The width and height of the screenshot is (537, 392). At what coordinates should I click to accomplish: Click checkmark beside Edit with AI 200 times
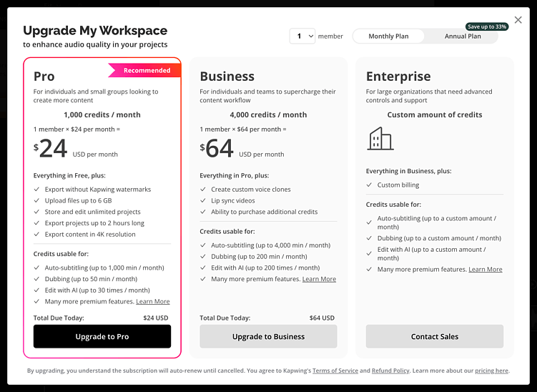(x=203, y=268)
